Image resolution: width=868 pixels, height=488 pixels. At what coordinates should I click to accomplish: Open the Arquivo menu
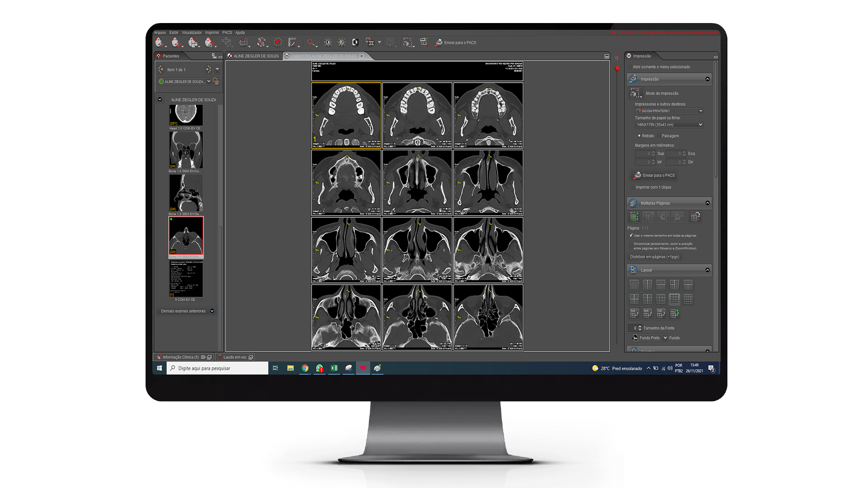tap(160, 33)
